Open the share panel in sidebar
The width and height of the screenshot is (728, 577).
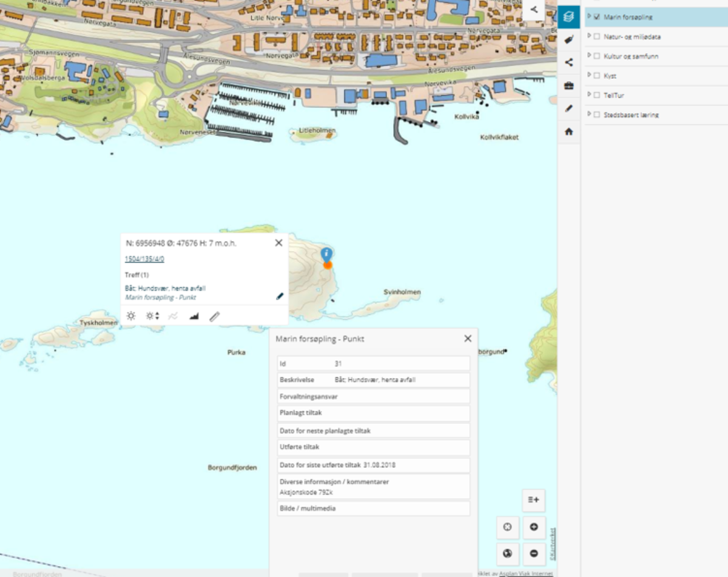(x=568, y=62)
